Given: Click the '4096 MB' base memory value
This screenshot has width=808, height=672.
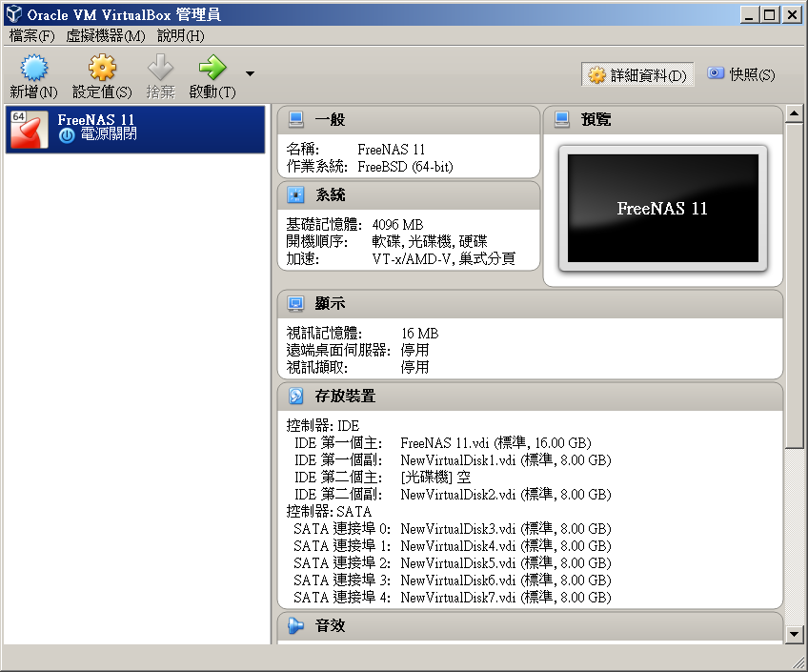Looking at the screenshot, I should [397, 225].
